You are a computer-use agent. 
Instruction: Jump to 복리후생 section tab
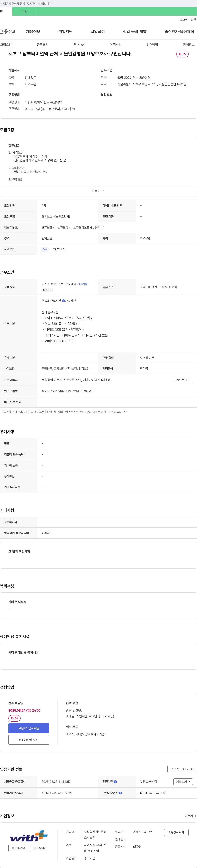pyautogui.click(x=116, y=44)
